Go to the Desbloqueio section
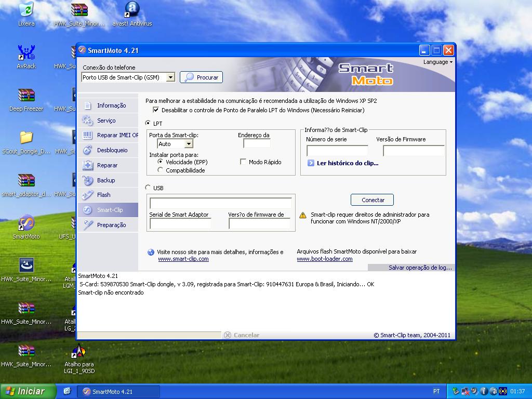This screenshot has width=532, height=399. (x=108, y=150)
